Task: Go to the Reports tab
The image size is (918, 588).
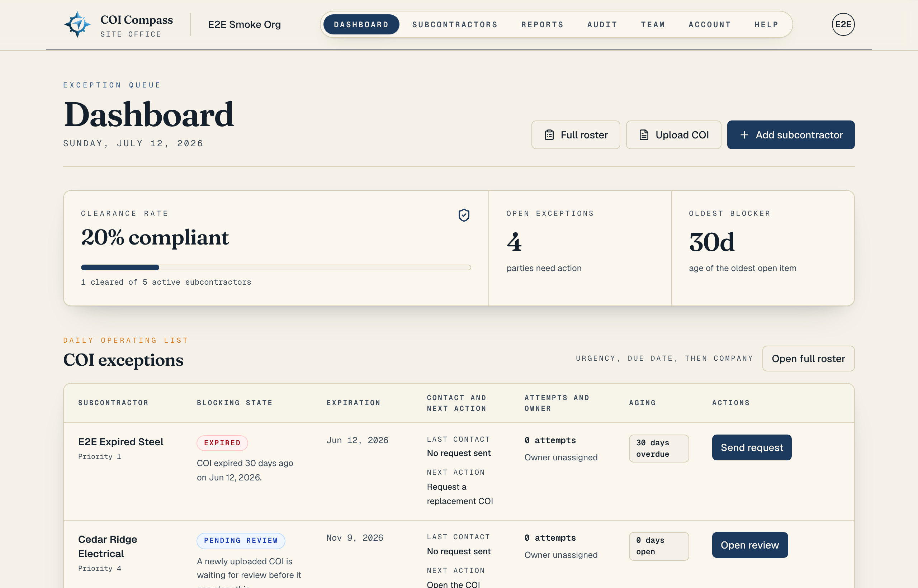Action: (x=542, y=24)
